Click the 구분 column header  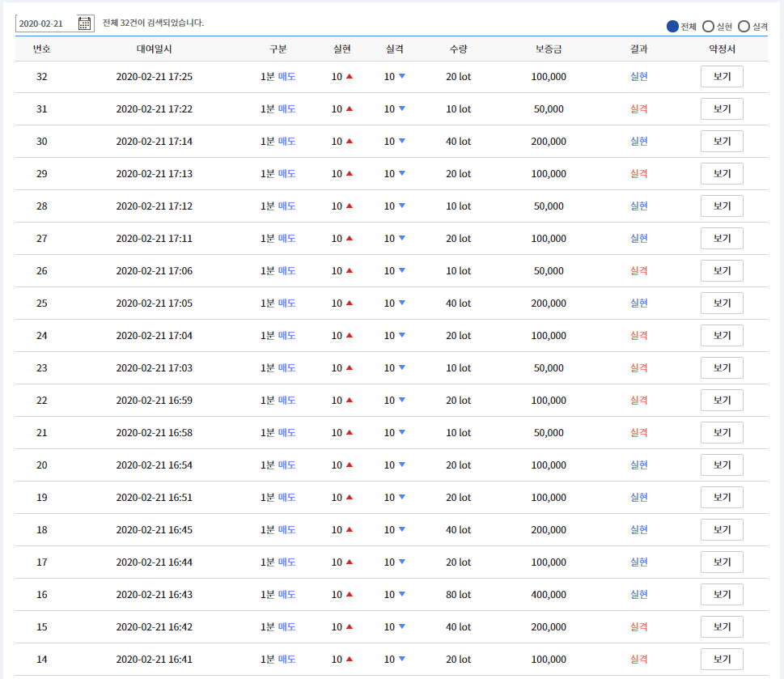278,49
